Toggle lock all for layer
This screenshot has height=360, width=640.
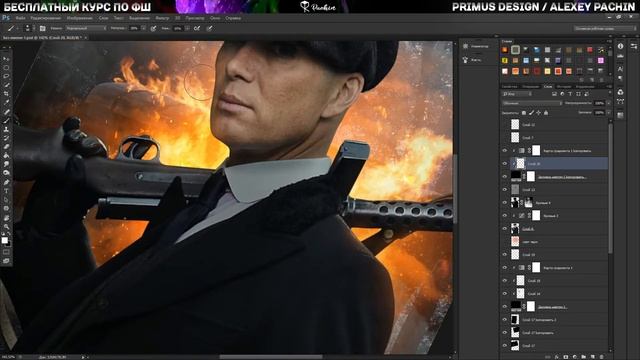click(546, 113)
